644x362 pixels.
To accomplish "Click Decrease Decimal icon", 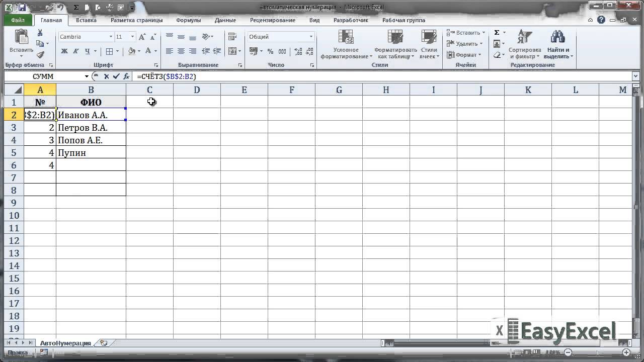I will (x=309, y=51).
